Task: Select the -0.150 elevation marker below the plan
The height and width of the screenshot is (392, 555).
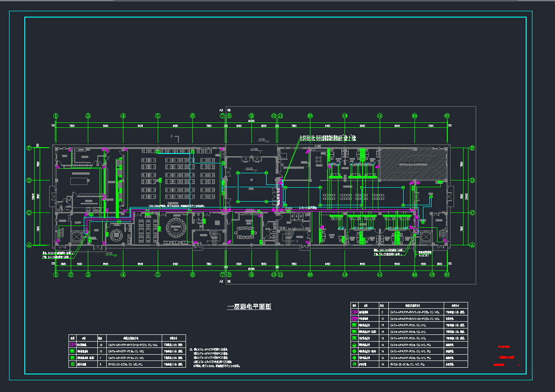Action: [x=110, y=253]
